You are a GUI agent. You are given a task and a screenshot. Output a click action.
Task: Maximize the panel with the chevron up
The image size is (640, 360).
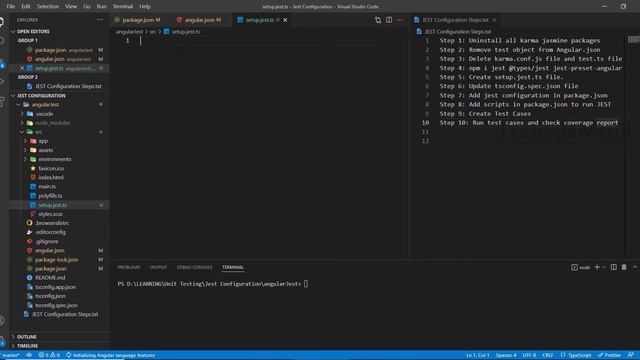(x=635, y=267)
